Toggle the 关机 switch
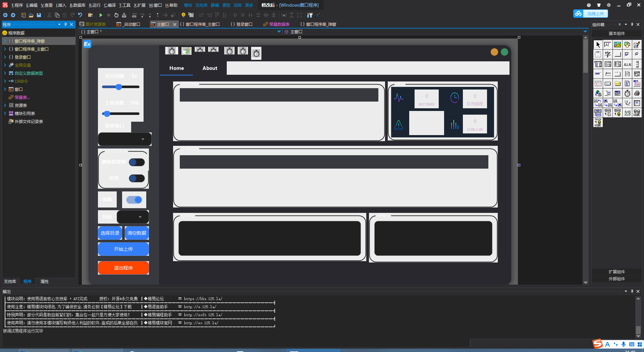 coord(137,178)
